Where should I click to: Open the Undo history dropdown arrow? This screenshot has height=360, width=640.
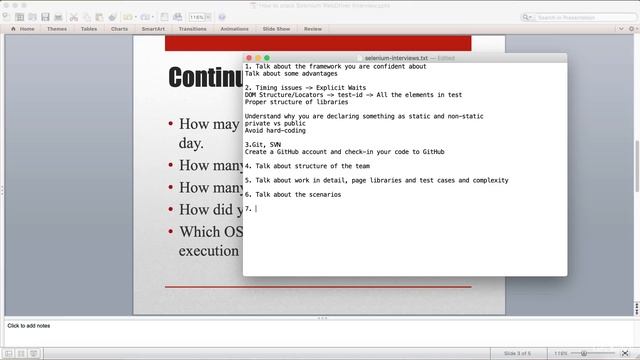136,17
